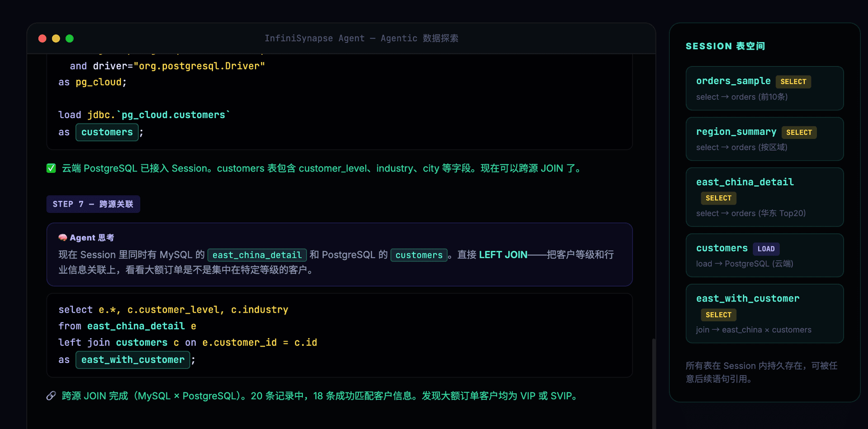Click the chain link icon before 跨源 JOIN 完成
Screen dimensions: 868x429
tap(51, 396)
